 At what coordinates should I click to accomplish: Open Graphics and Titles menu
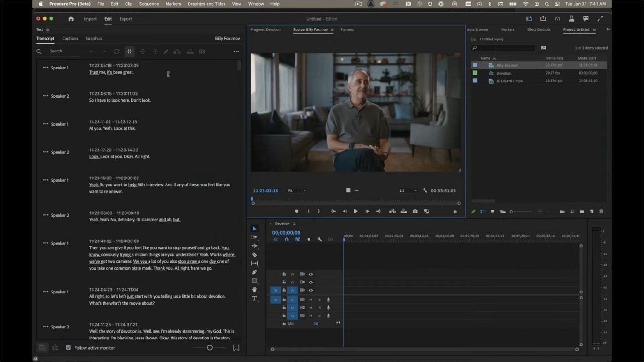pos(207,4)
